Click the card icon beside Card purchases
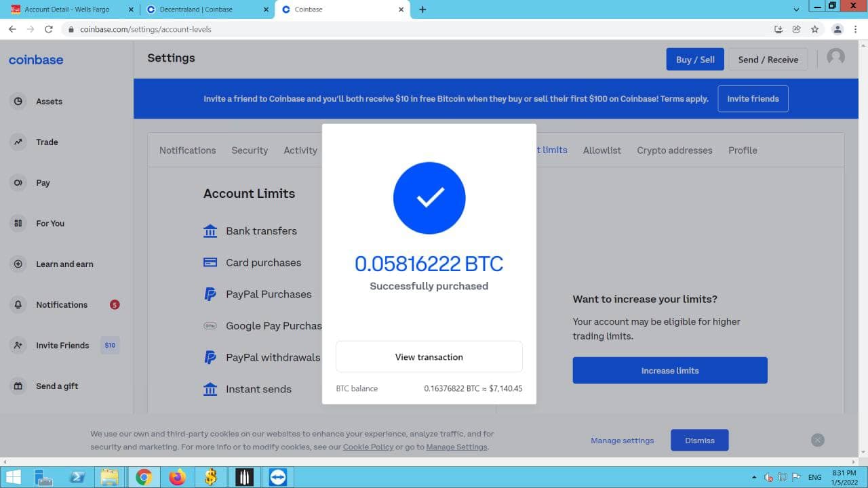Image resolution: width=868 pixels, height=488 pixels. point(210,262)
